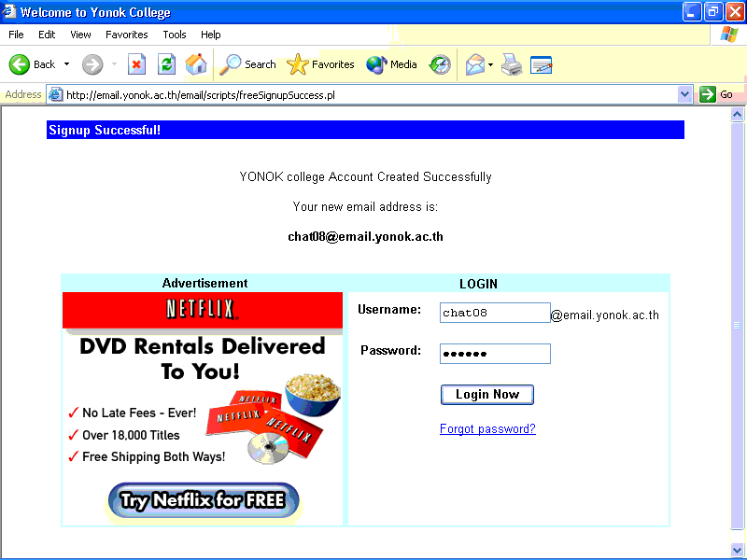
Task: Open the Mail button dropdown
Action: pos(491,64)
